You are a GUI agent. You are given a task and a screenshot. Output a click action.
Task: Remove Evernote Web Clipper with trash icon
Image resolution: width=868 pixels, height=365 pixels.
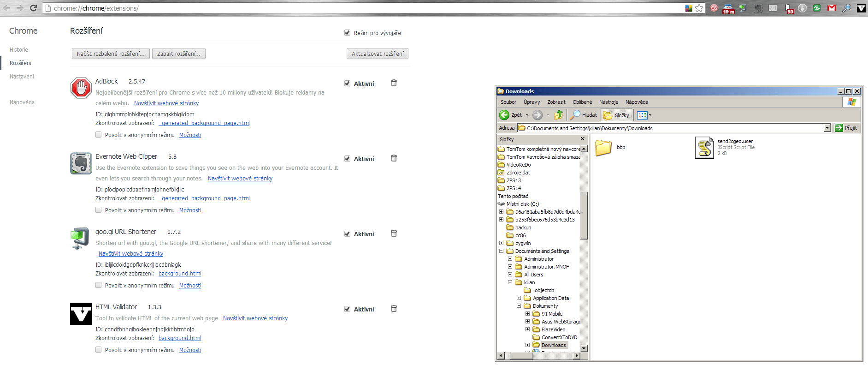[x=394, y=158]
